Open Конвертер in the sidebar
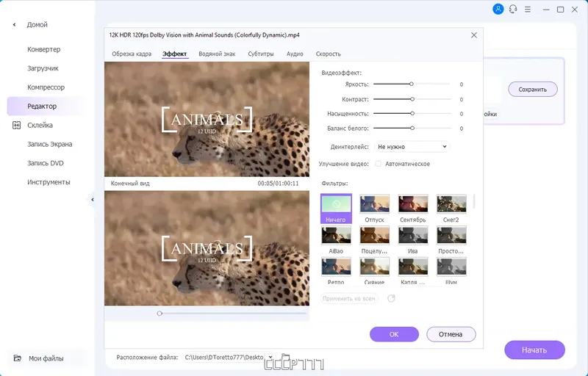 click(x=43, y=49)
